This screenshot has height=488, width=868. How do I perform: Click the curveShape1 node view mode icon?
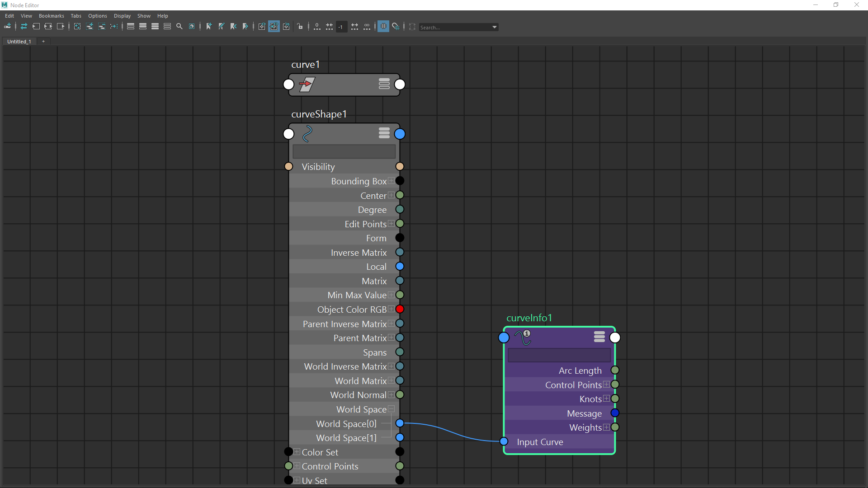click(384, 133)
